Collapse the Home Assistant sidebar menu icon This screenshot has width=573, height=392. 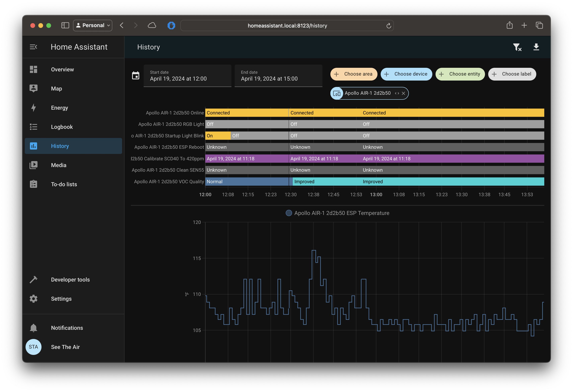(x=33, y=47)
